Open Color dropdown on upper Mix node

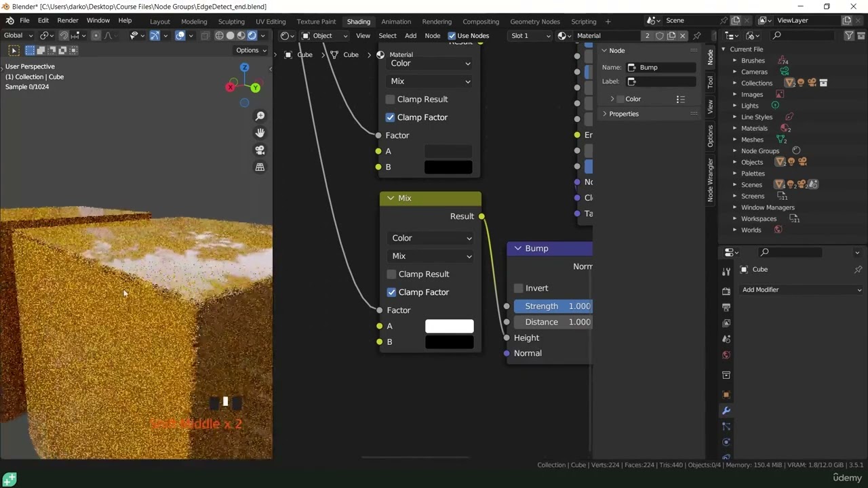point(430,63)
